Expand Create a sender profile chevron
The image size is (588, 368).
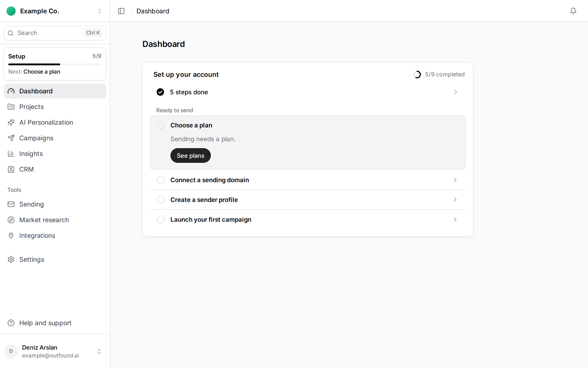455,200
